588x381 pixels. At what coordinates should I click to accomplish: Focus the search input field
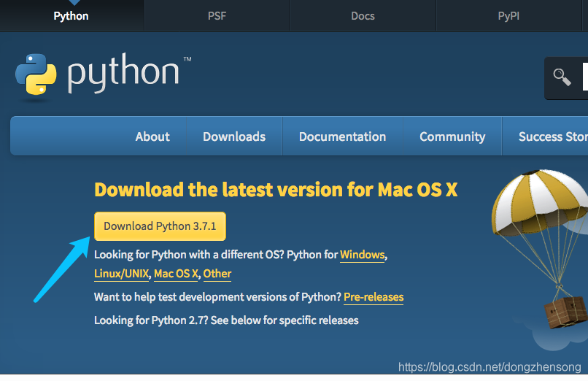585,77
